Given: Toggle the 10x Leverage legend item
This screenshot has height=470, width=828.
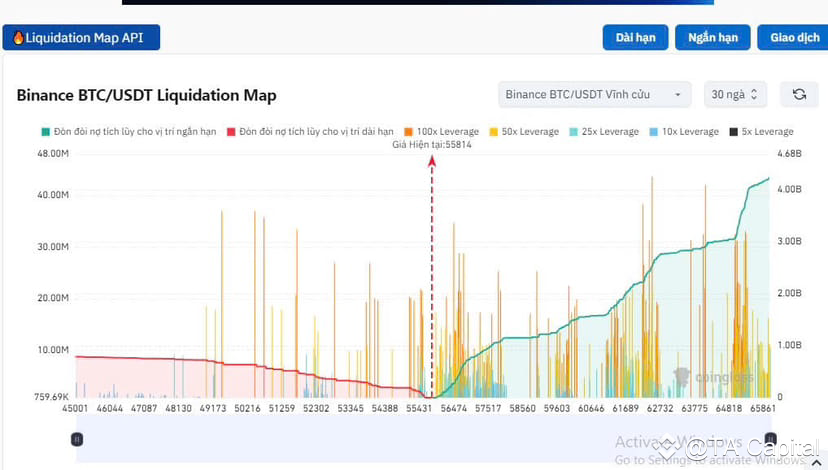Looking at the screenshot, I should 684,131.
